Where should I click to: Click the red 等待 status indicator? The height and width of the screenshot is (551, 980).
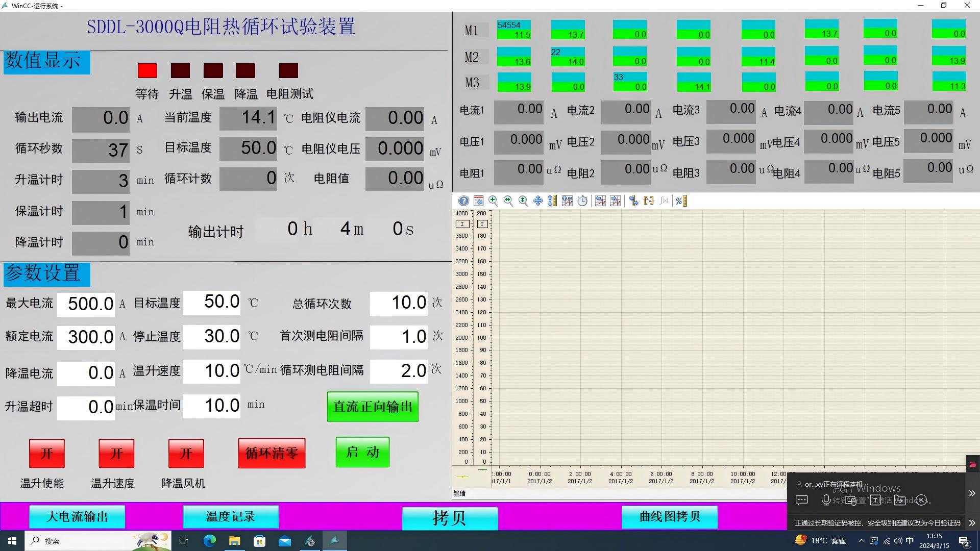point(148,70)
